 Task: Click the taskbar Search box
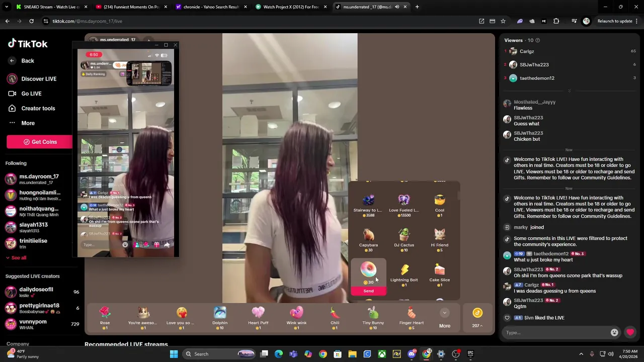coord(219,354)
